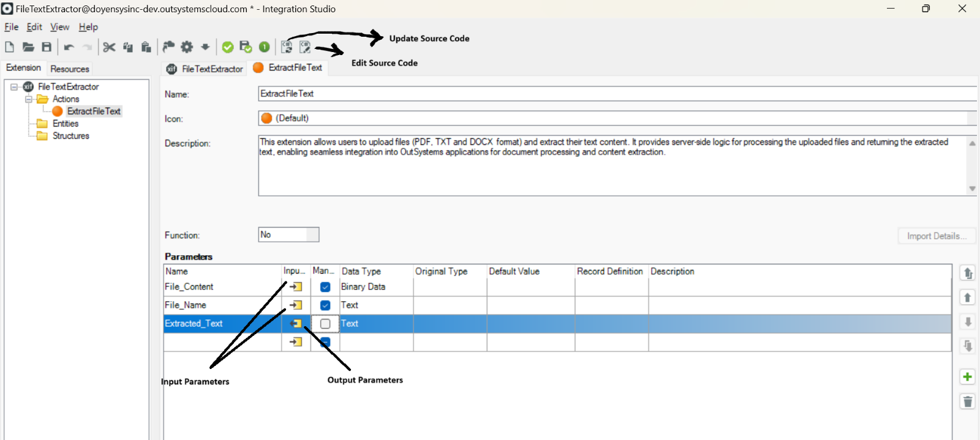The width and height of the screenshot is (980, 440).
Task: Click the green Verify checkmark icon
Action: [x=228, y=47]
